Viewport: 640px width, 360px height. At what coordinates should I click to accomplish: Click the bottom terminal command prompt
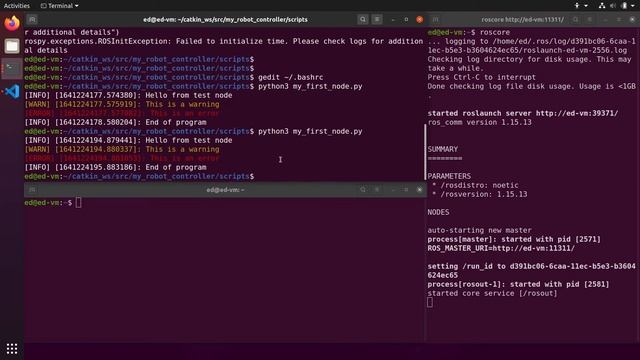pyautogui.click(x=53, y=202)
